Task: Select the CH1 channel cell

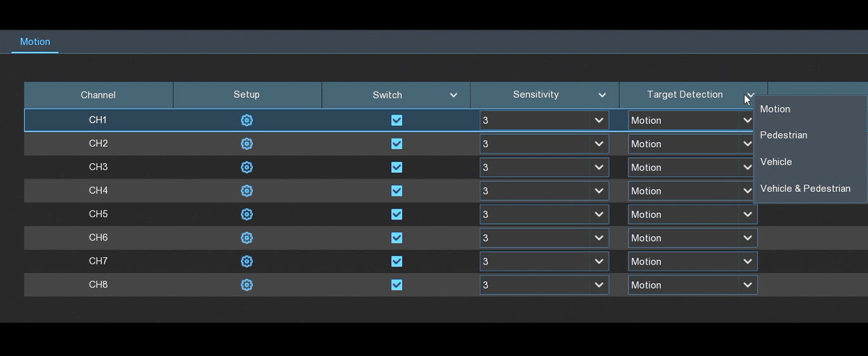Action: coord(98,120)
